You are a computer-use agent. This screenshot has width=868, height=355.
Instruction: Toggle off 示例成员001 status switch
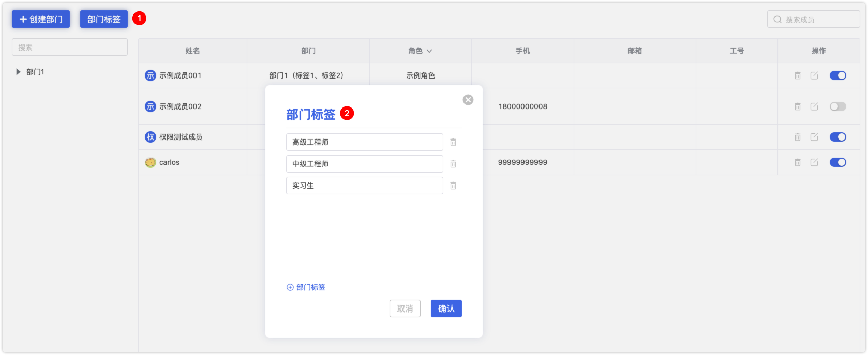(x=837, y=75)
